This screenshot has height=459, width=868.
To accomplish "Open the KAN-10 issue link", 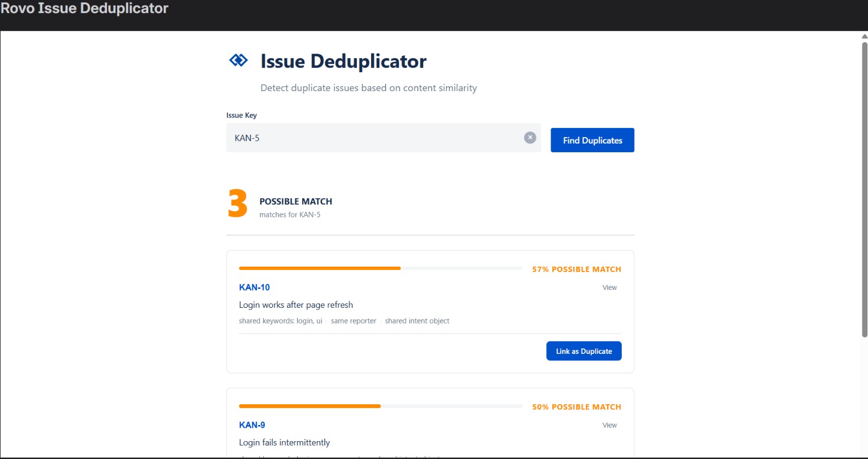I will (254, 287).
